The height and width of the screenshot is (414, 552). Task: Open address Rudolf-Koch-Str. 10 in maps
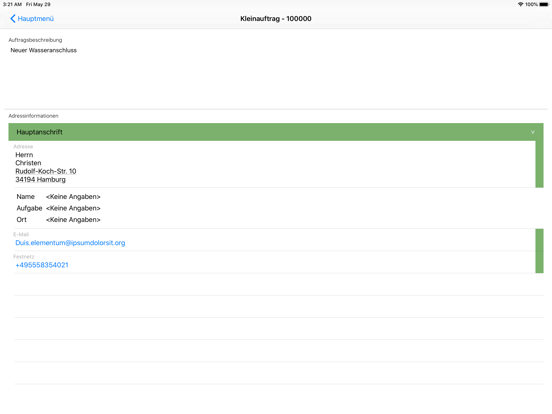46,171
